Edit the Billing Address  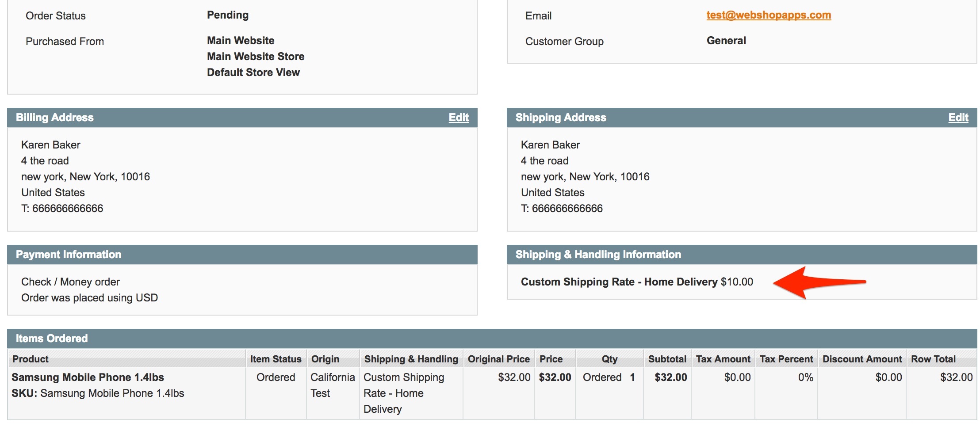point(459,118)
